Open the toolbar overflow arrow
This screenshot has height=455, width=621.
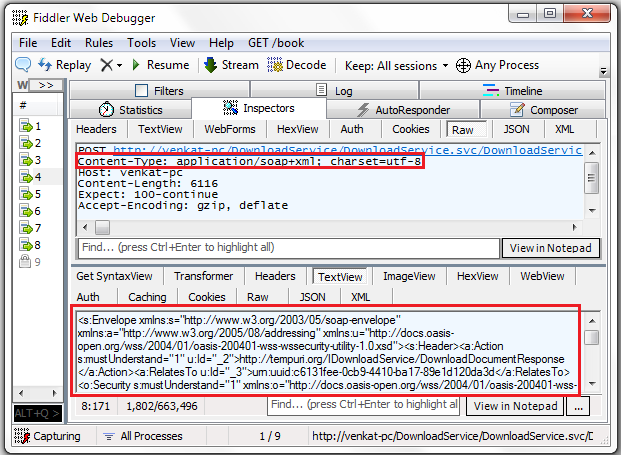[x=603, y=71]
